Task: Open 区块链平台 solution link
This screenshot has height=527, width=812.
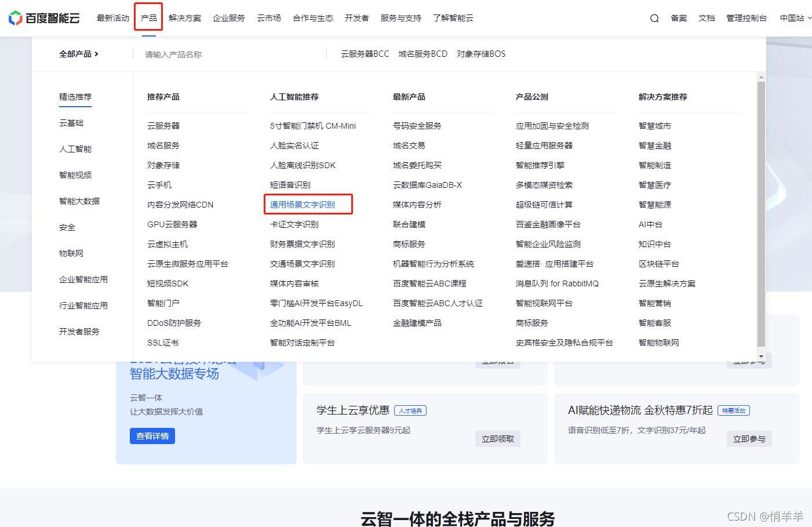Action: coord(659,264)
